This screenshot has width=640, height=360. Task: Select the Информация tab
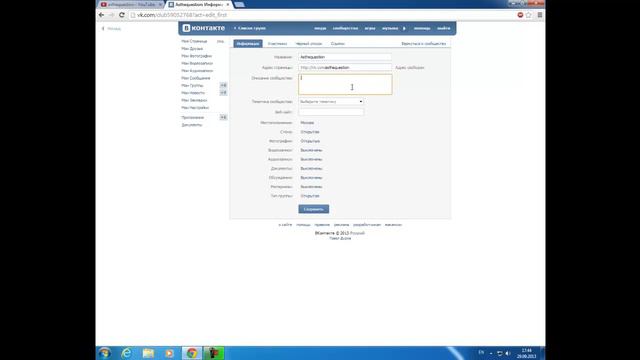pos(248,44)
